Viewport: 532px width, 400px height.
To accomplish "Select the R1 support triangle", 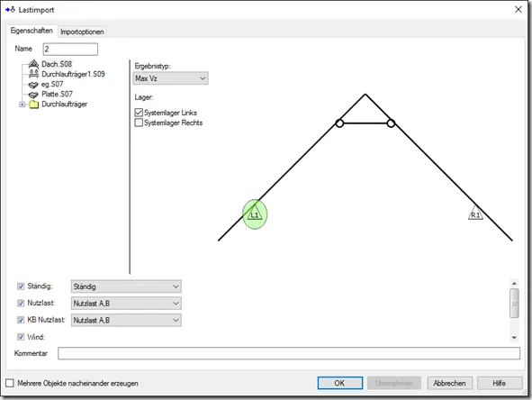I will pyautogui.click(x=475, y=214).
